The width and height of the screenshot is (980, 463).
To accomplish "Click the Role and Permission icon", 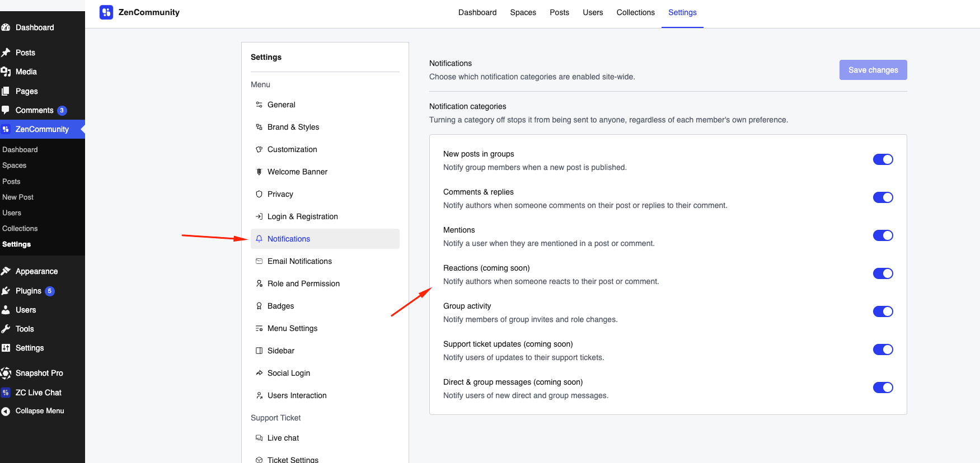I will [259, 284].
